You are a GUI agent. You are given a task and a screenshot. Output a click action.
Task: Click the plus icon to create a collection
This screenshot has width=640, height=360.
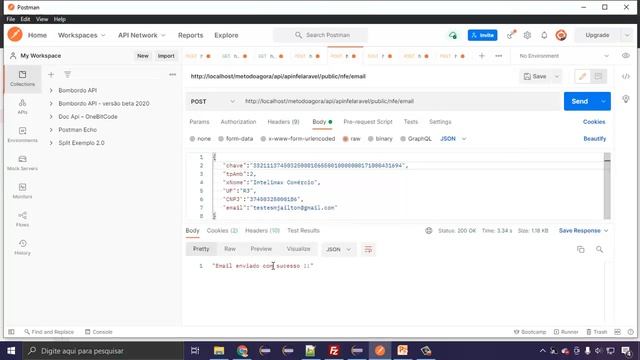[51, 75]
